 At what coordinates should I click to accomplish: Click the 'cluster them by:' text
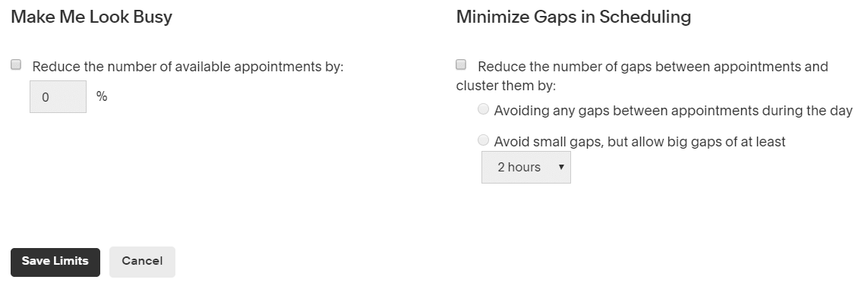(506, 86)
